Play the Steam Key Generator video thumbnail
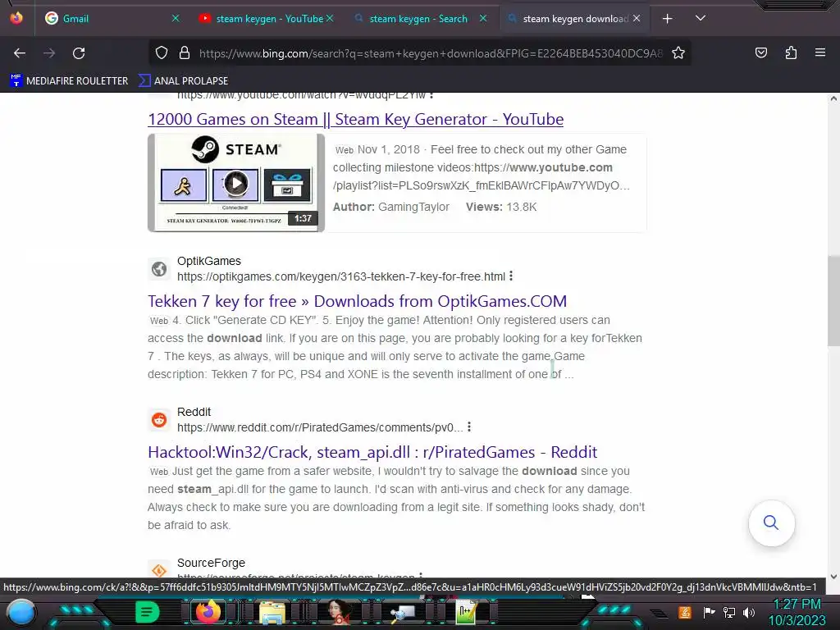This screenshot has height=630, width=840. click(x=236, y=183)
